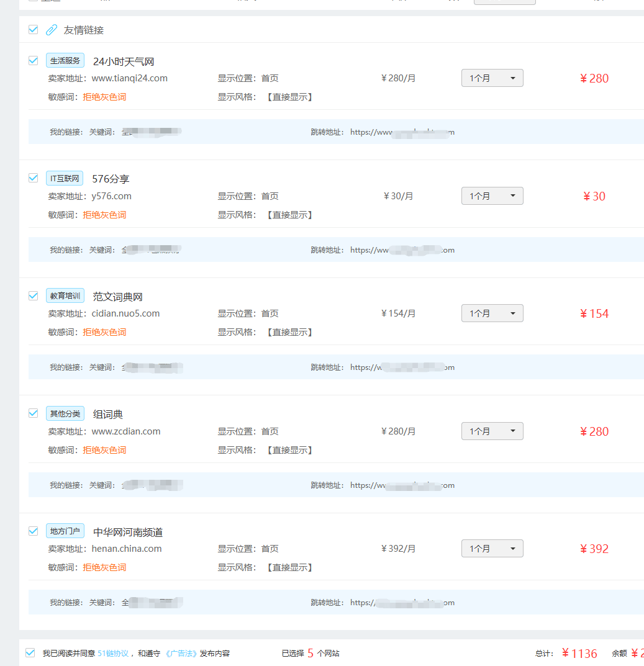Click the 地方门户 category tag
This screenshot has width=644, height=666.
[65, 531]
